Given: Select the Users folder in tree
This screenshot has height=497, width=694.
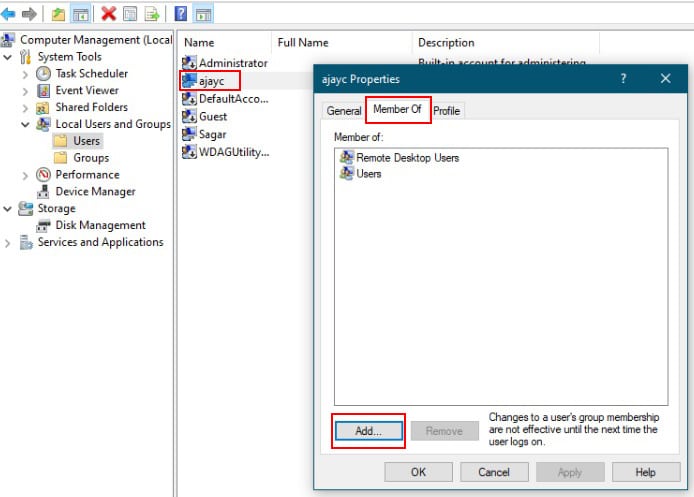Looking at the screenshot, I should pyautogui.click(x=78, y=141).
